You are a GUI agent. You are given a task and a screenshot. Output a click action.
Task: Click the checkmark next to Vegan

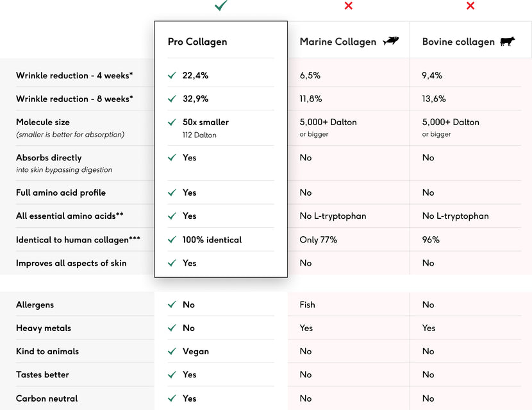172,351
